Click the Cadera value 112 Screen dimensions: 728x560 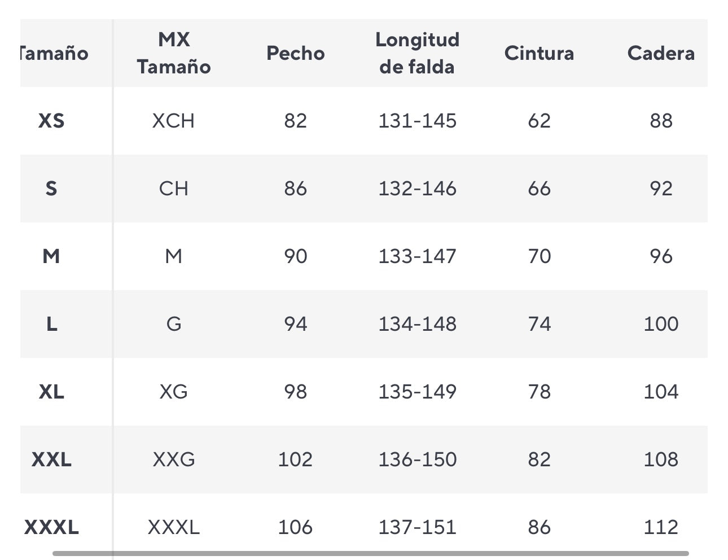661,527
